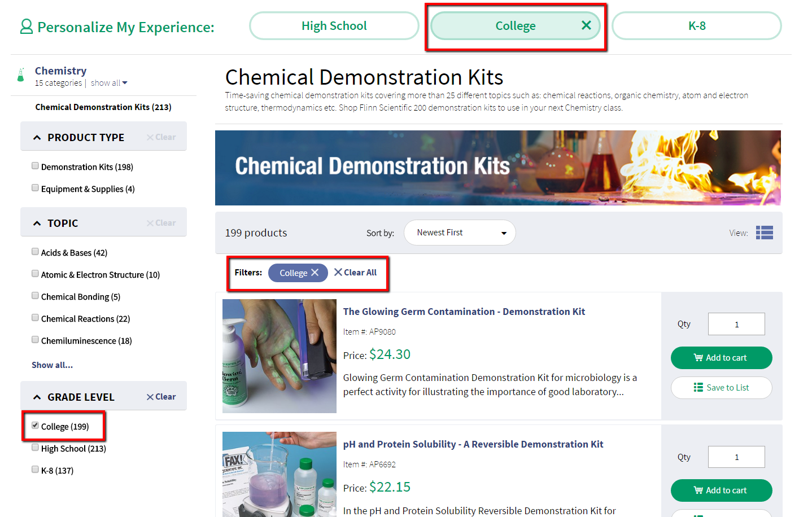Open pH and Protein Solubility kit page
Screen dimensions: 812x517
pyautogui.click(x=473, y=444)
